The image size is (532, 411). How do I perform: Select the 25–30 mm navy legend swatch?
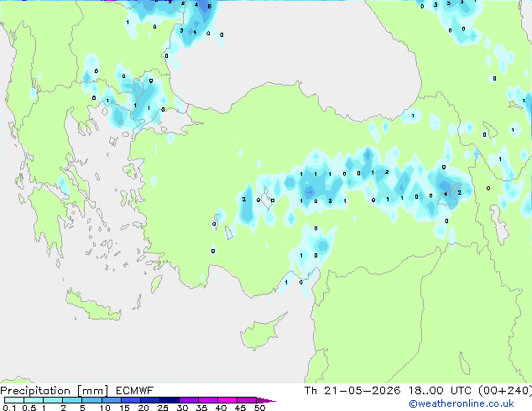(170, 400)
